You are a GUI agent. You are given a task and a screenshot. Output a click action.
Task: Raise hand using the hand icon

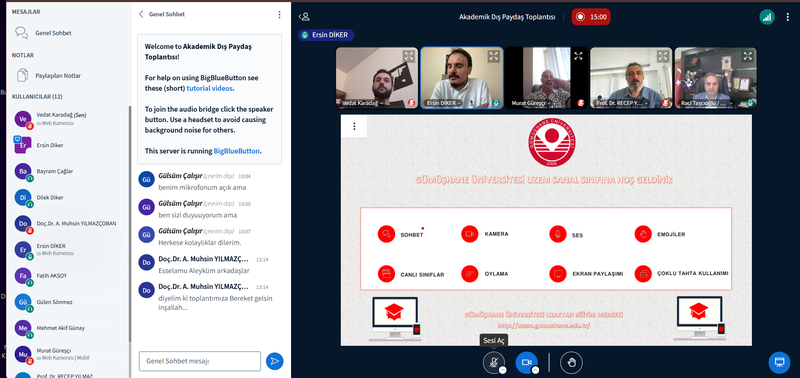[x=571, y=362]
